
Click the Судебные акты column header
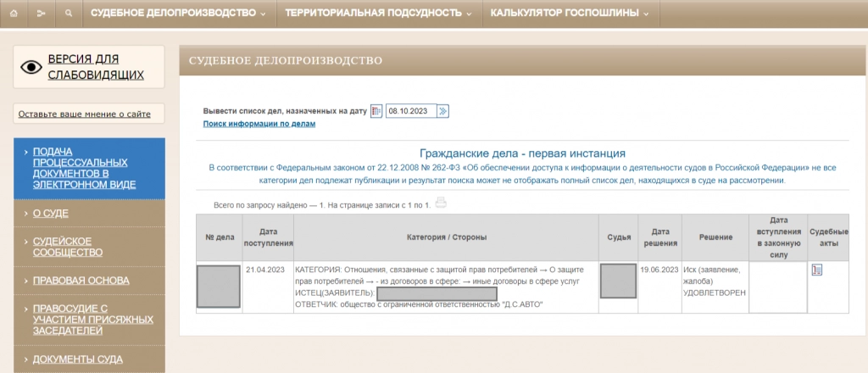(828, 237)
